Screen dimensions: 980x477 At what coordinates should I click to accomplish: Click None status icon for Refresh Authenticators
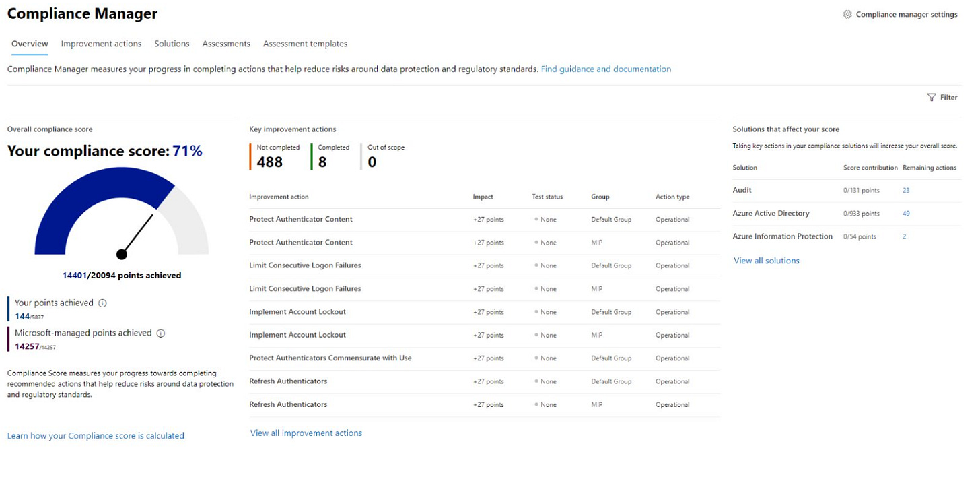tap(538, 381)
